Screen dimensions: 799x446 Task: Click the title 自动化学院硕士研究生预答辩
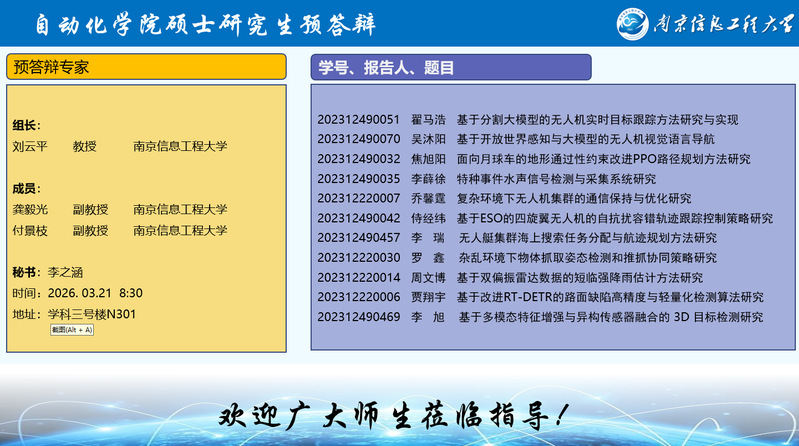pyautogui.click(x=202, y=22)
